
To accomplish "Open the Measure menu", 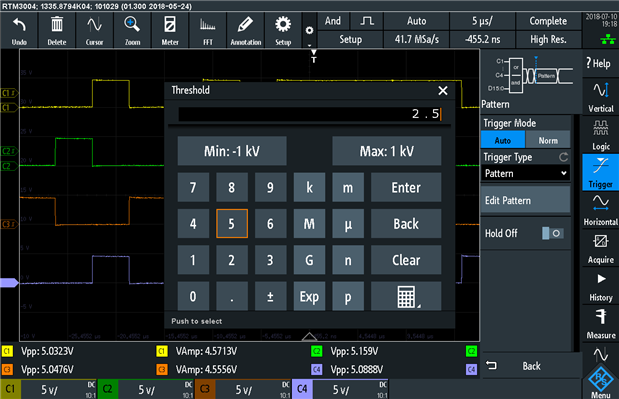I will point(600,323).
